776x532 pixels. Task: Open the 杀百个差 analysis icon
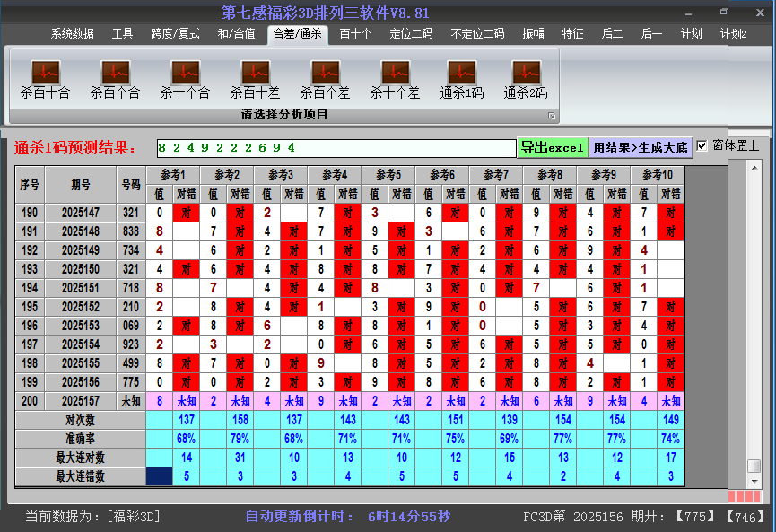(x=325, y=80)
